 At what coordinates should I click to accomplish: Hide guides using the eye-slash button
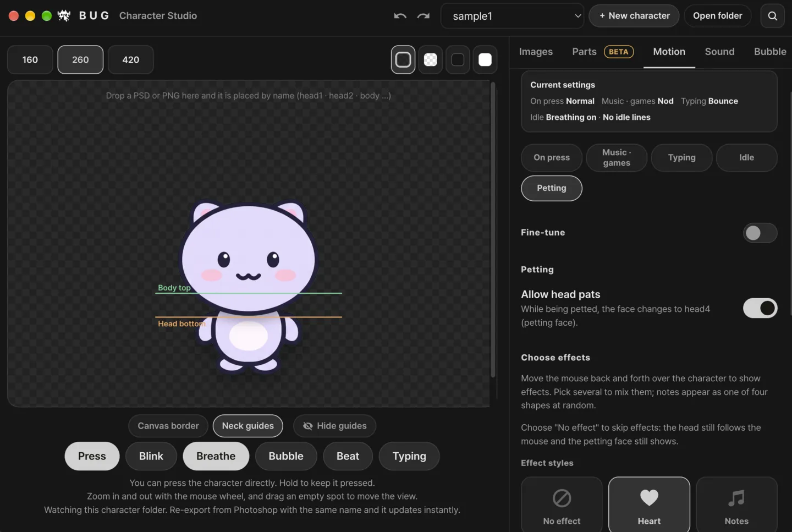[334, 426]
